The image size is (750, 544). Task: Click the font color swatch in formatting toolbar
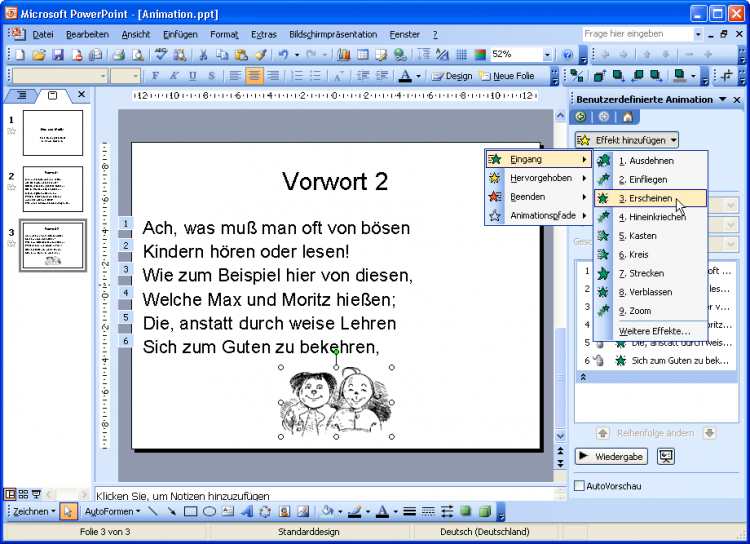click(x=405, y=76)
